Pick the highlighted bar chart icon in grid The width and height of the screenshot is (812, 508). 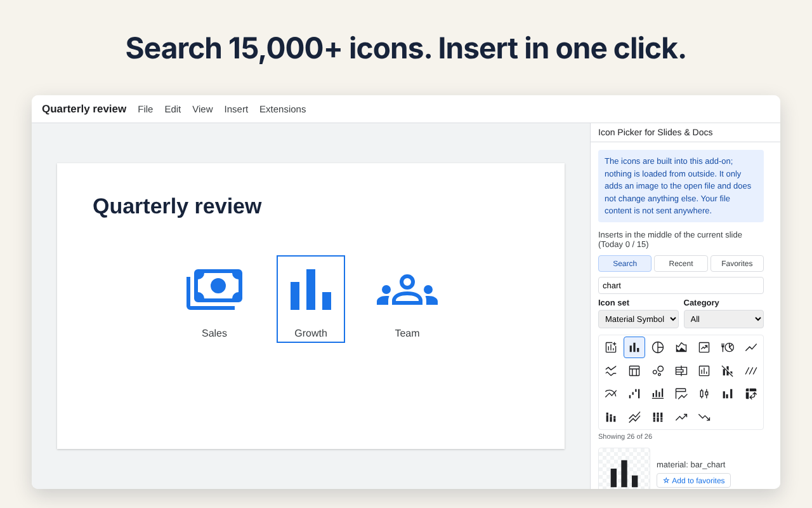(x=634, y=347)
